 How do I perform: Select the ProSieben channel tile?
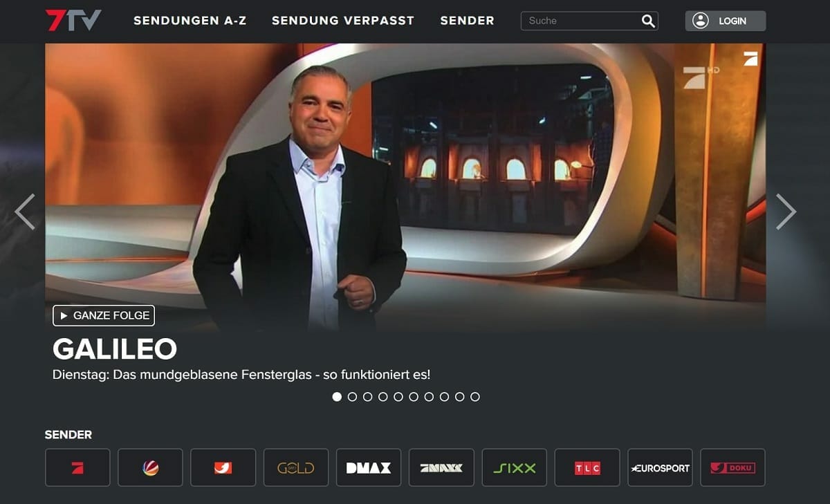click(77, 467)
